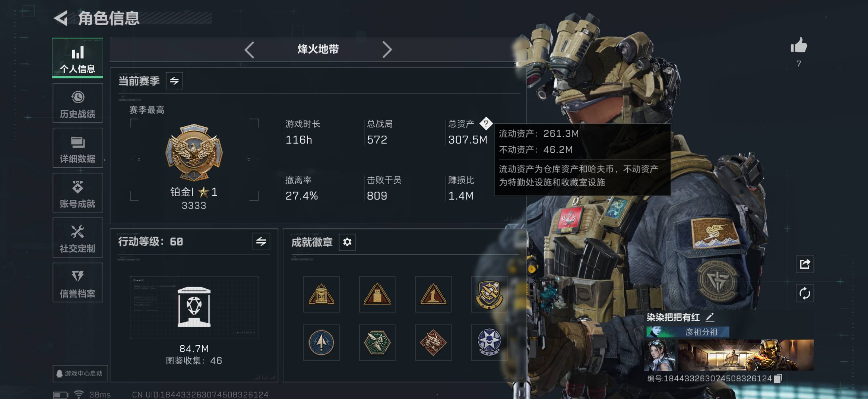Image resolution: width=868 pixels, height=399 pixels.
Task: Select the red dragon achievement badge
Action: tap(433, 342)
